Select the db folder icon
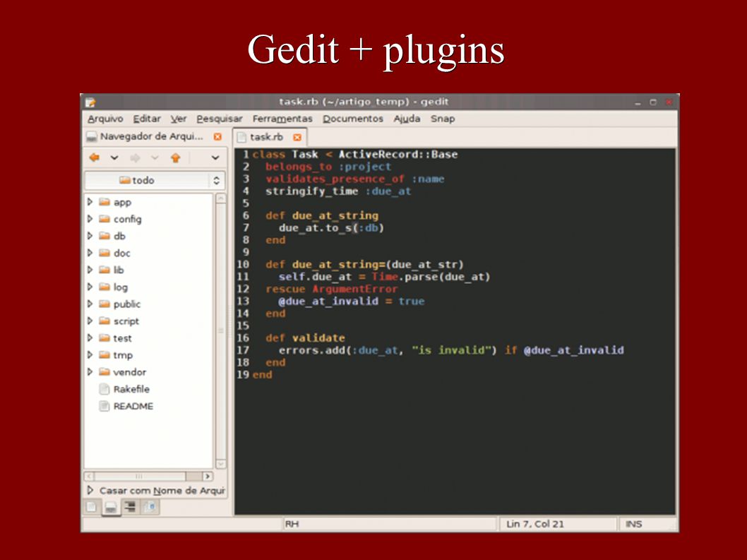 point(104,236)
